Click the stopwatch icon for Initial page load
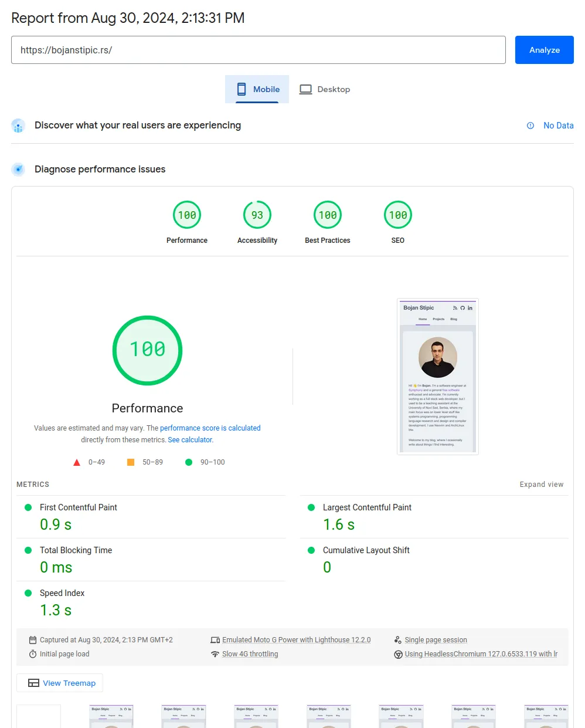This screenshot has height=728, width=585. point(33,653)
